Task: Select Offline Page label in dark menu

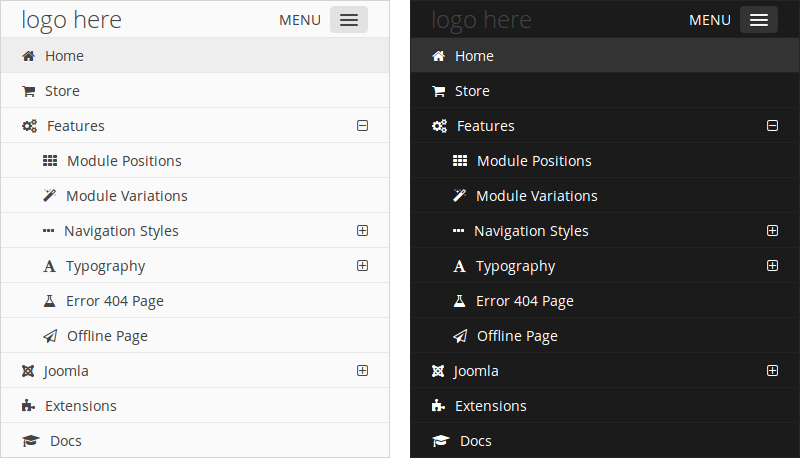Action: click(x=518, y=337)
